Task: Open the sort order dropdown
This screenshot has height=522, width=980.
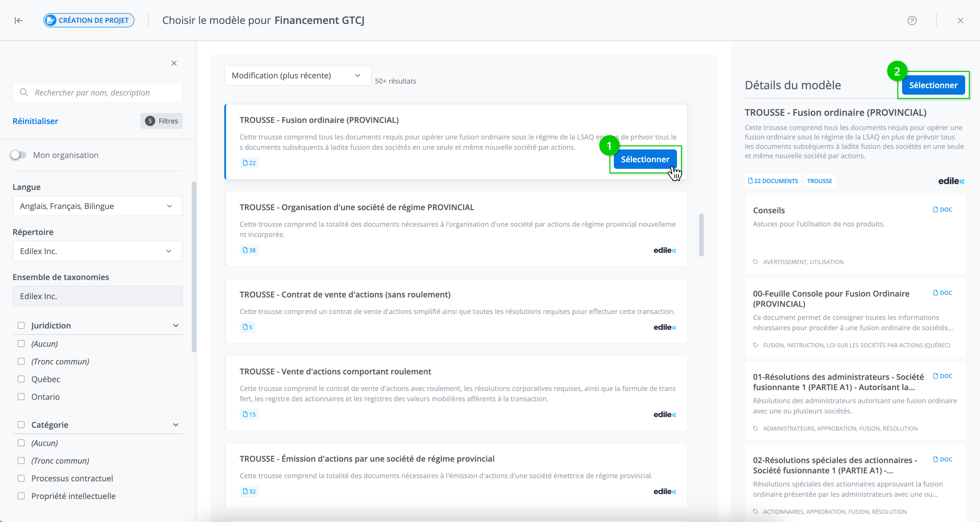Action: [297, 75]
